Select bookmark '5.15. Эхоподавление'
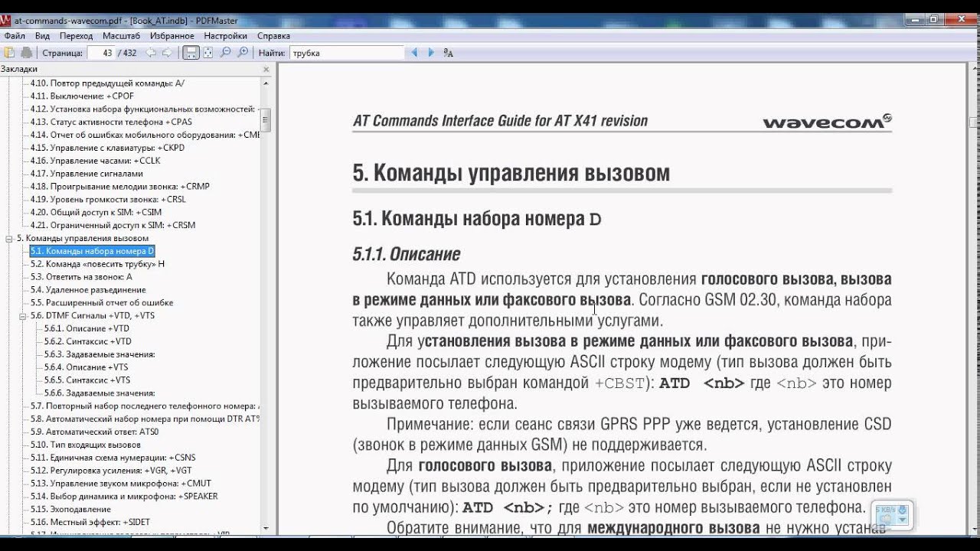 70,509
